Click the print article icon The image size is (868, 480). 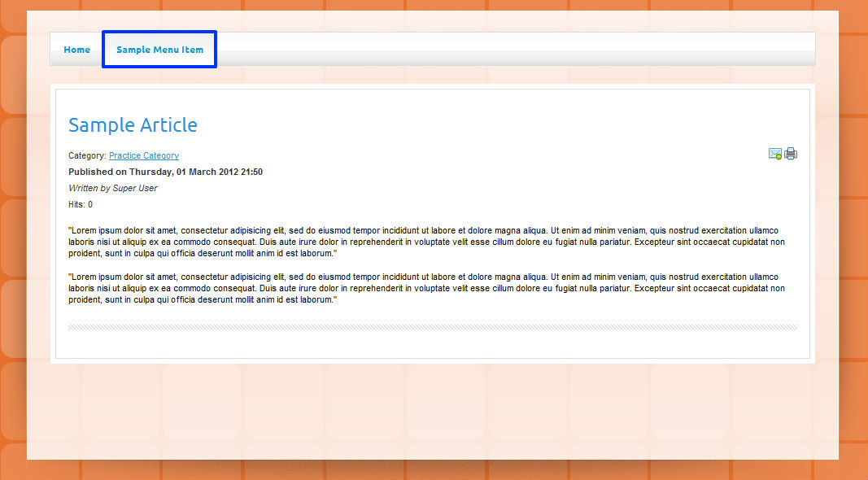pos(791,154)
